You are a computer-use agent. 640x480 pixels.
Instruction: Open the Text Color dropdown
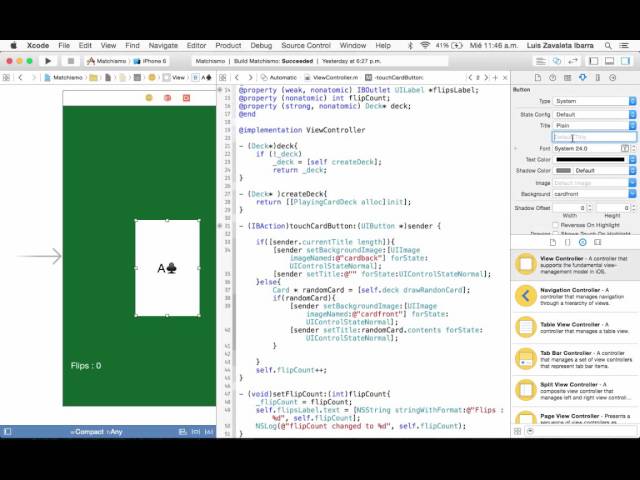(x=632, y=160)
